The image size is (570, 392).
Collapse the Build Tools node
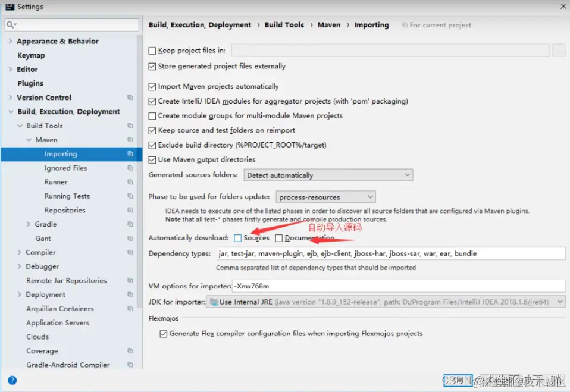pos(20,126)
